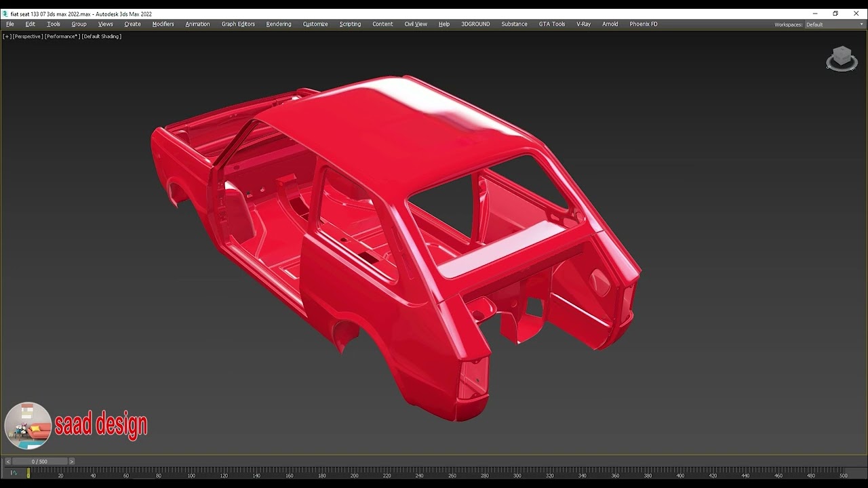Open the Phoenix FD menu
This screenshot has height=488, width=868.
tap(644, 24)
